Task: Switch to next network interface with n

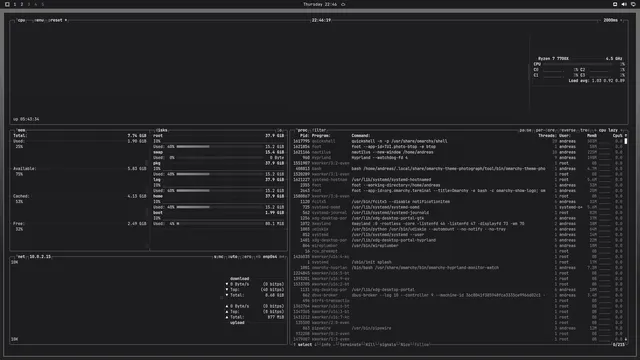Action: [x=282, y=257]
